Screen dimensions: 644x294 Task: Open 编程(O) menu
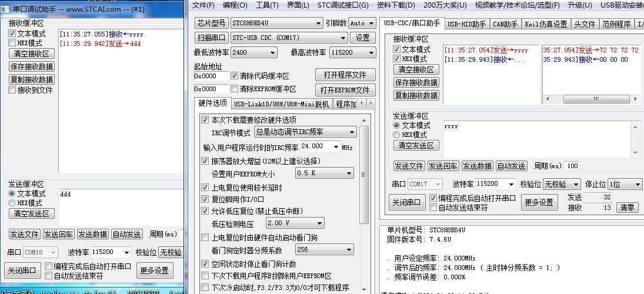(x=235, y=5)
